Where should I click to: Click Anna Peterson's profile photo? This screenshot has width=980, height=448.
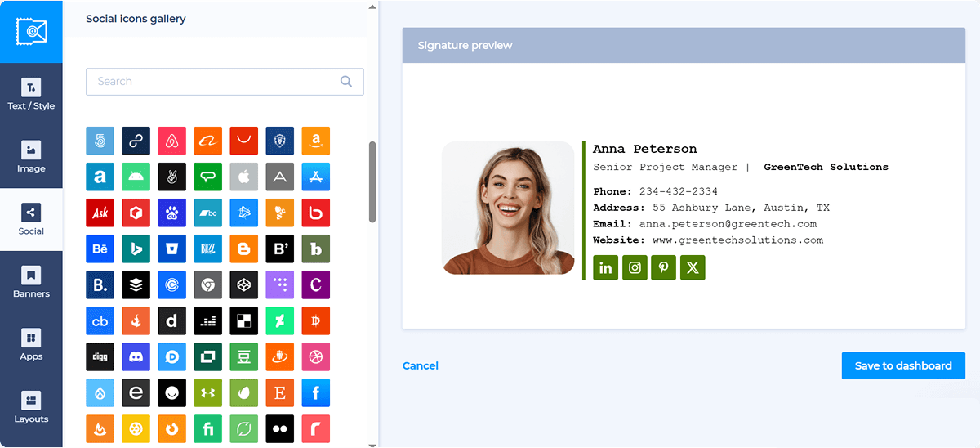pos(508,208)
